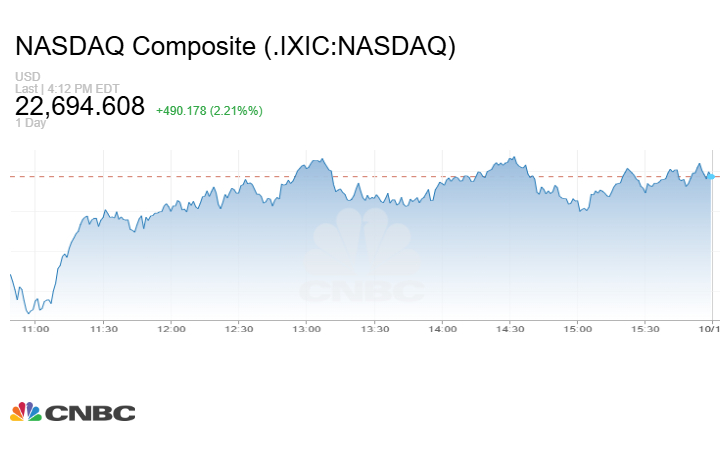Image resolution: width=720 pixels, height=450 pixels.
Task: Select the 12:00 mark on the time axis
Action: [x=171, y=328]
